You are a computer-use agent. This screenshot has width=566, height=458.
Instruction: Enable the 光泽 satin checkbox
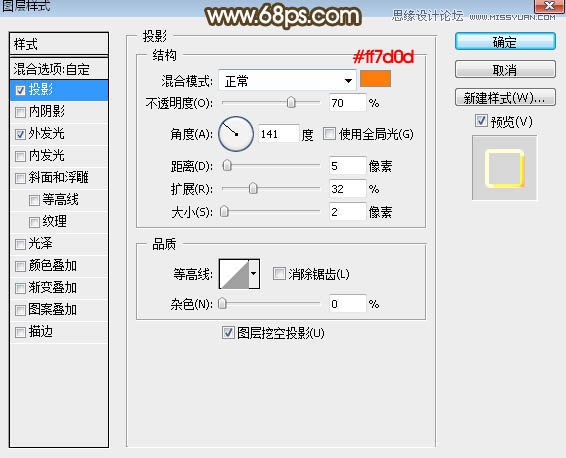[x=20, y=244]
